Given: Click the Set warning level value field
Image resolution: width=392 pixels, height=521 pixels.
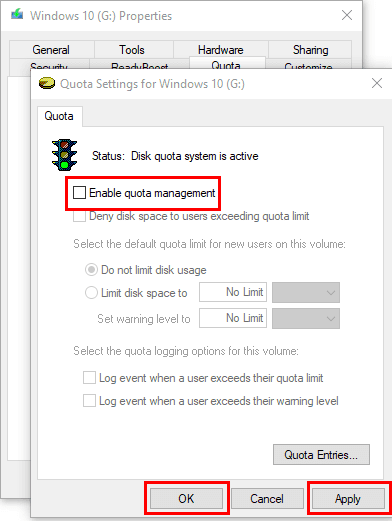Looking at the screenshot, I should pos(233,318).
